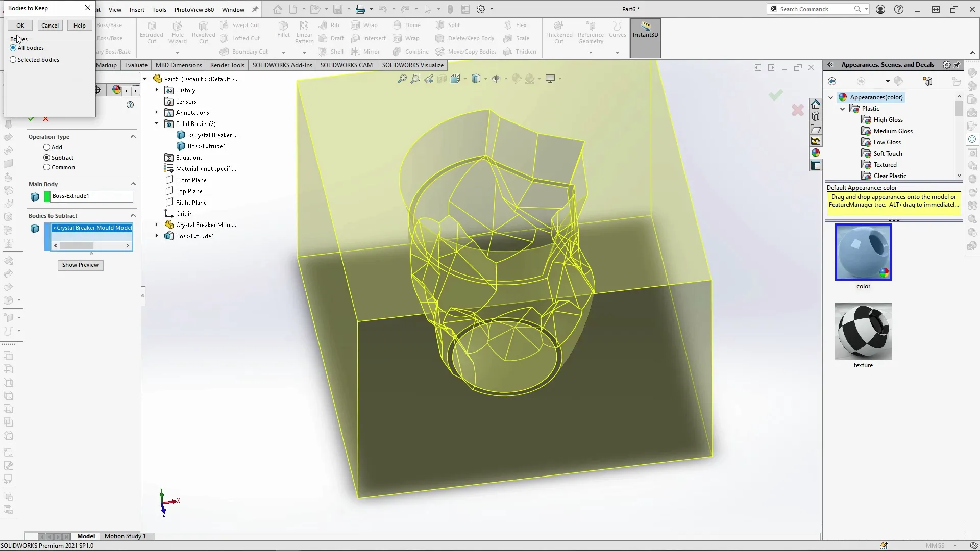The width and height of the screenshot is (980, 551).
Task: Toggle Instant3D mode
Action: coord(645,32)
